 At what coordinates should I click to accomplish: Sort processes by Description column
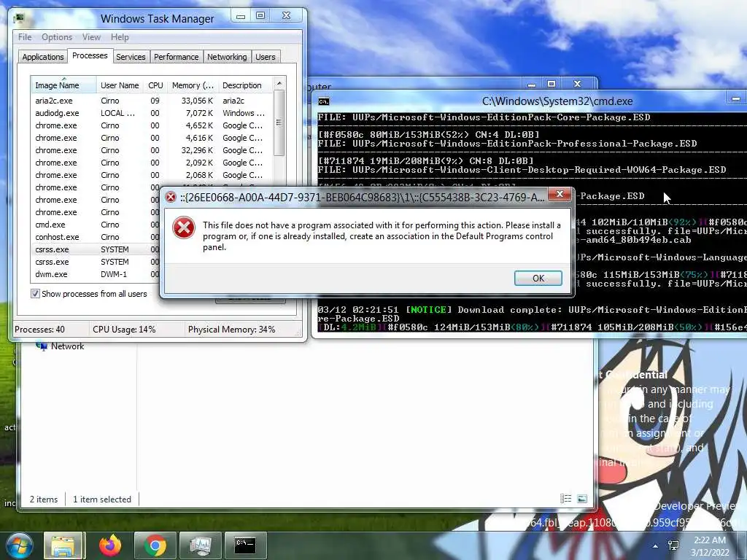[x=245, y=85]
